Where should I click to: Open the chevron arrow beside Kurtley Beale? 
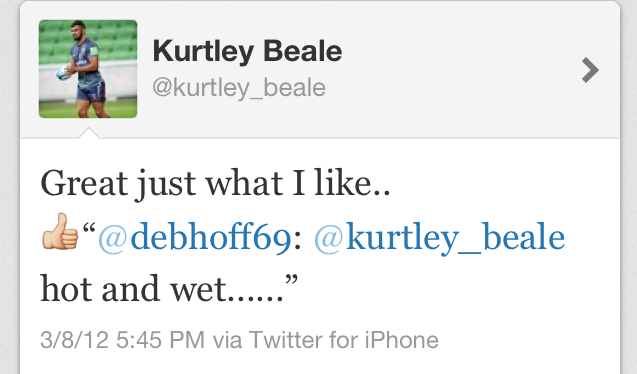590,70
